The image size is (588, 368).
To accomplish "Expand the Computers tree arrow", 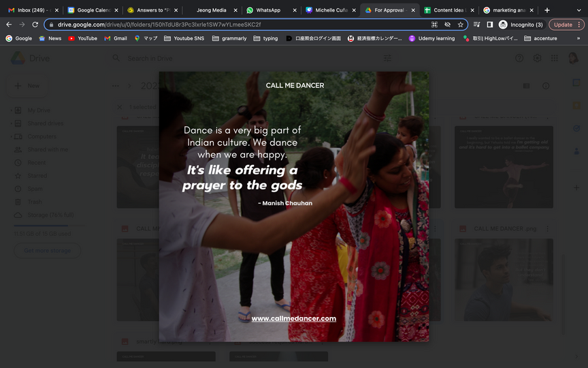I will (x=11, y=136).
